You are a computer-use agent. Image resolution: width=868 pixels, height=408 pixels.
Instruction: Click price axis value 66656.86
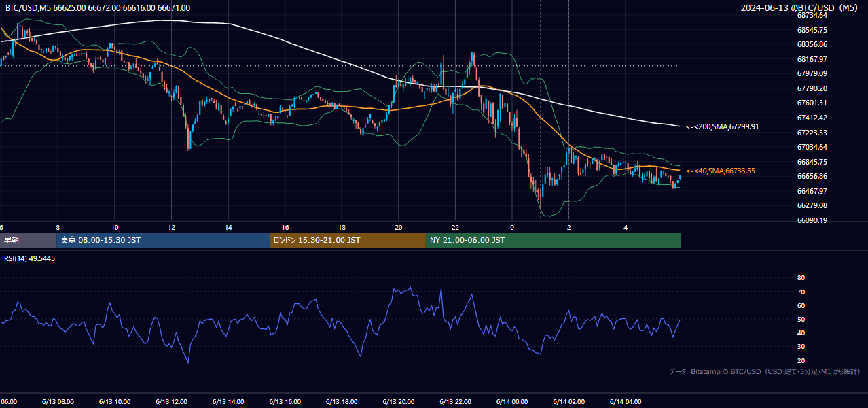[x=812, y=176]
